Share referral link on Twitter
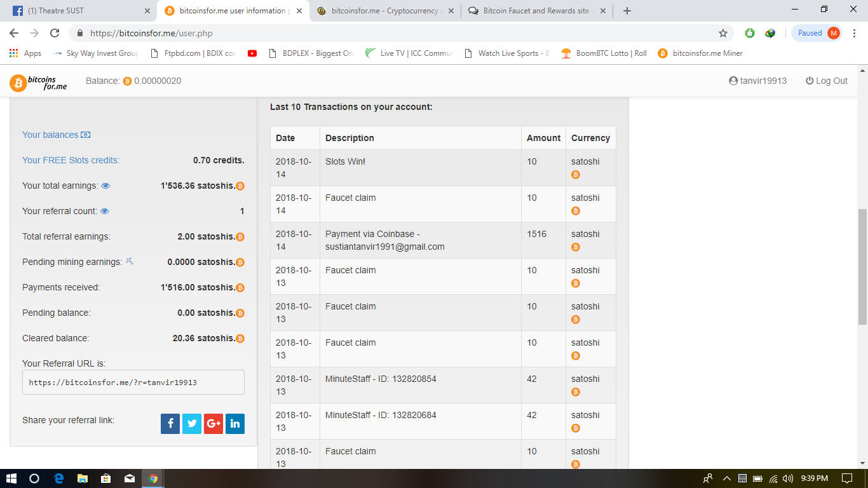The image size is (868, 488). 192,424
